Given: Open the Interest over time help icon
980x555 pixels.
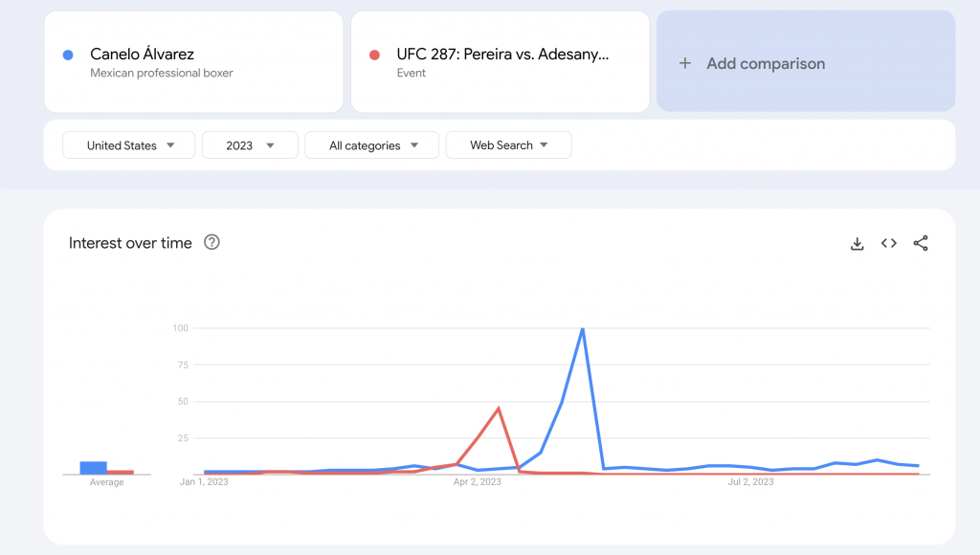Looking at the screenshot, I should coord(212,242).
